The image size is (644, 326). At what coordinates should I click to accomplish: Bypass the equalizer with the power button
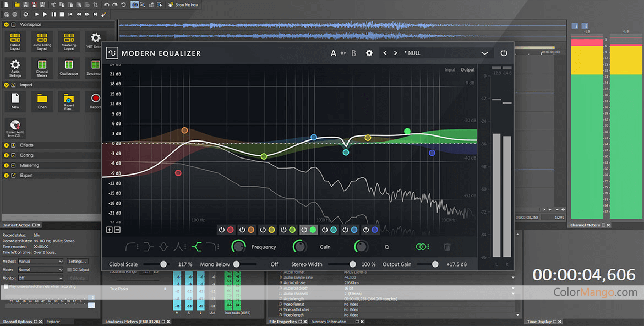tap(504, 53)
